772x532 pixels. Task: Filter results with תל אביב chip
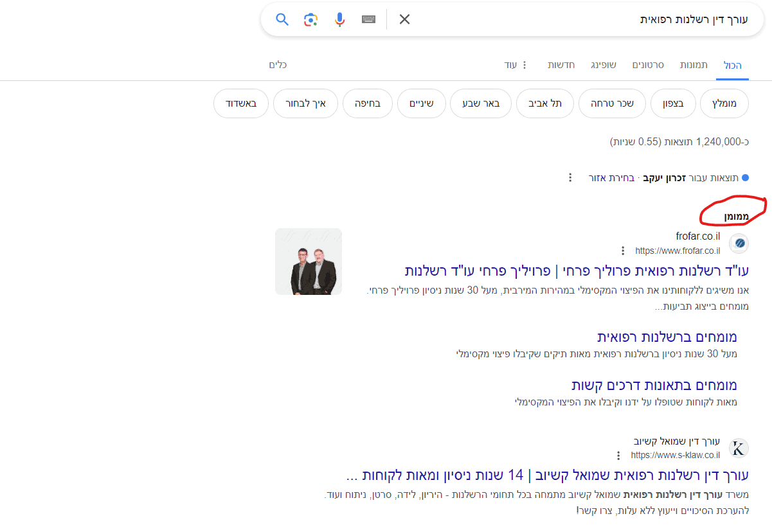click(545, 103)
